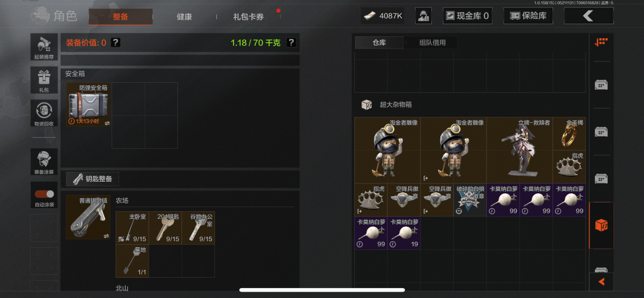Select the 组队借用 tab
The height and width of the screenshot is (298, 644).
(432, 43)
